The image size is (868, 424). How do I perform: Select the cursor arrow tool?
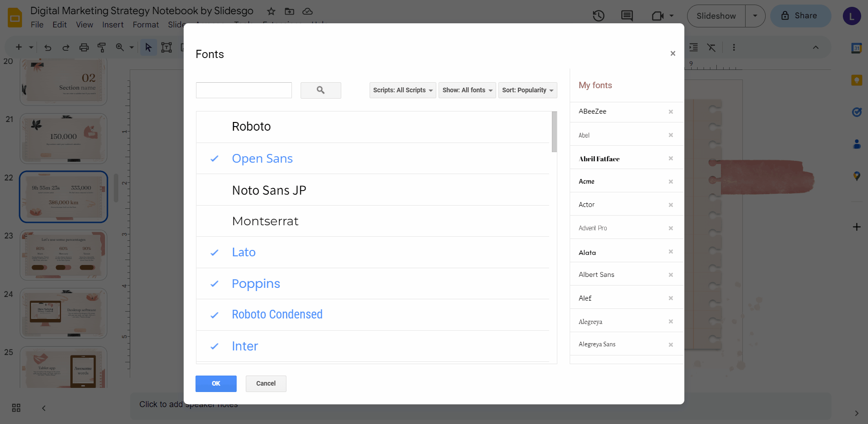point(148,47)
